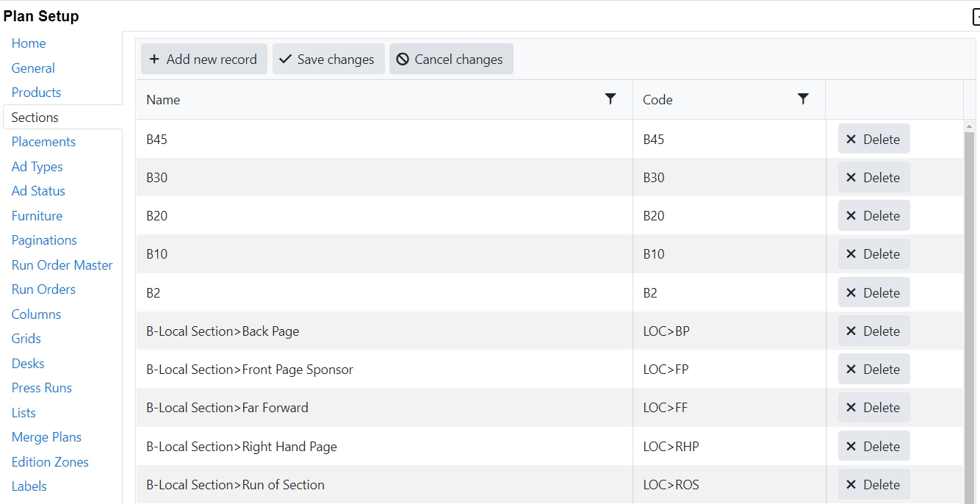Go to Ad Types in sidebar
Image resolution: width=980 pixels, height=504 pixels.
(37, 167)
